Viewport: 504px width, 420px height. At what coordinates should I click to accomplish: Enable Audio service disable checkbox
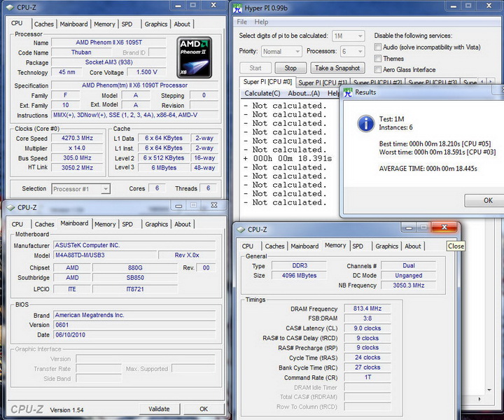[x=378, y=47]
